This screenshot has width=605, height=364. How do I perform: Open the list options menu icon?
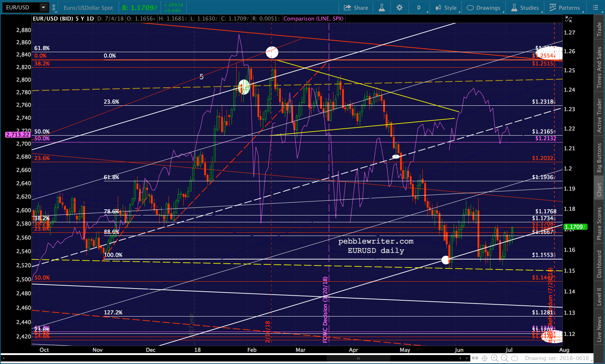coord(595,8)
